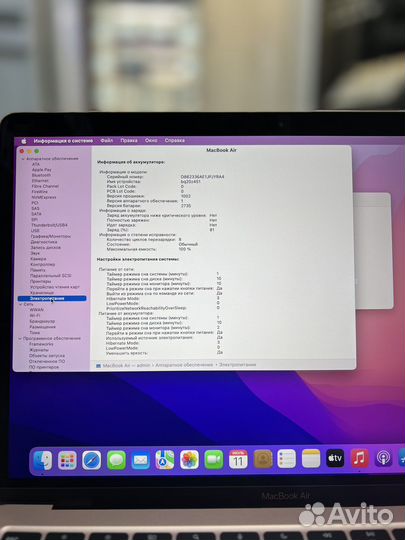Open Launchpad from the Dock

pyautogui.click(x=67, y=461)
